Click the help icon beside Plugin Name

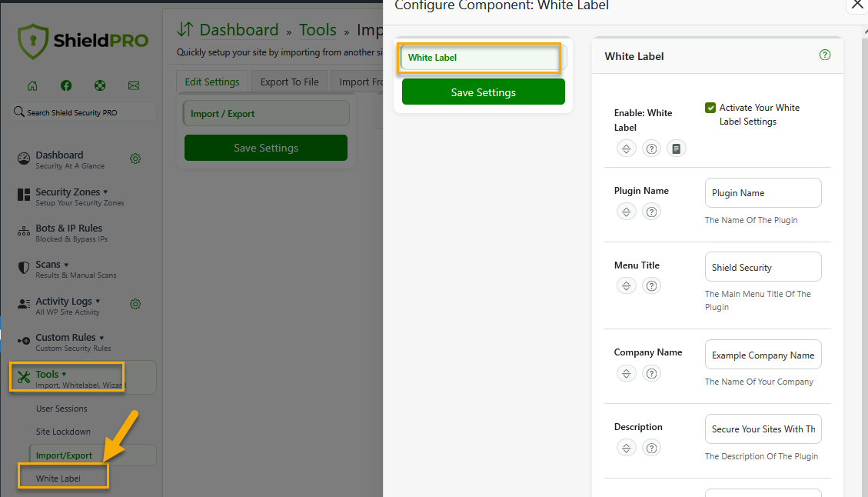coord(651,211)
